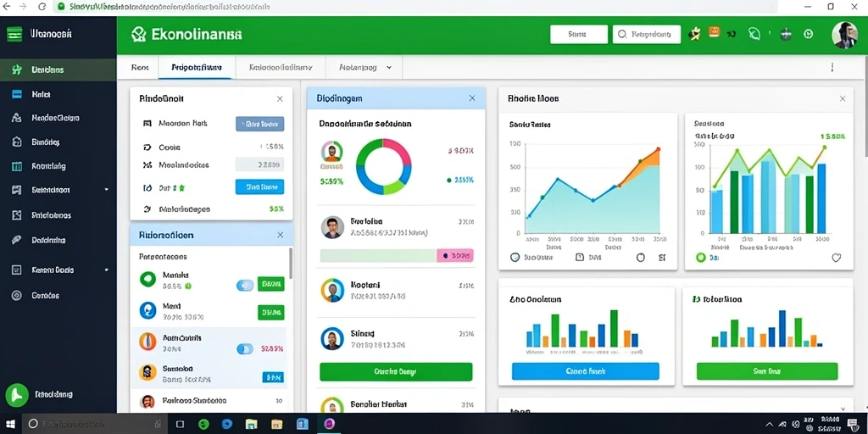The width and height of the screenshot is (868, 434).
Task: Click the scrollbar in the lower-left list panel
Action: (x=291, y=263)
